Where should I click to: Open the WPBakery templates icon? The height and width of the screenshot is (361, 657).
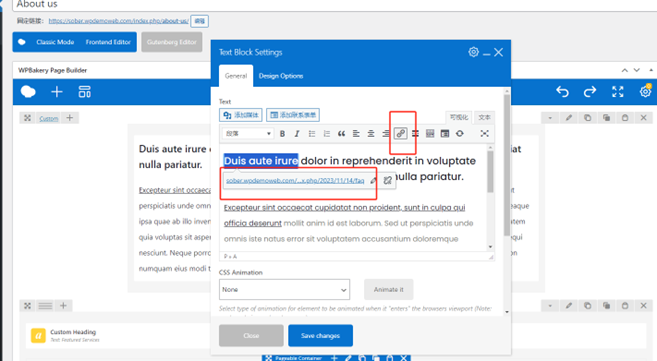pos(85,92)
